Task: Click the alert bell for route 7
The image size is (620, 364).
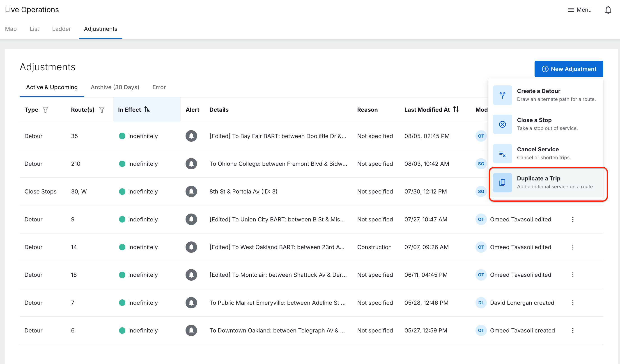Action: (191, 303)
